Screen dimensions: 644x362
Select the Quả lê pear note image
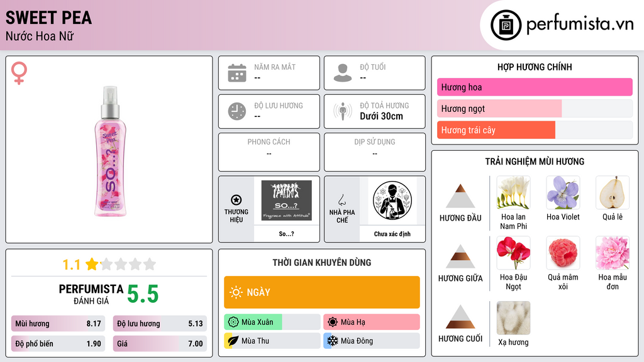tap(613, 192)
